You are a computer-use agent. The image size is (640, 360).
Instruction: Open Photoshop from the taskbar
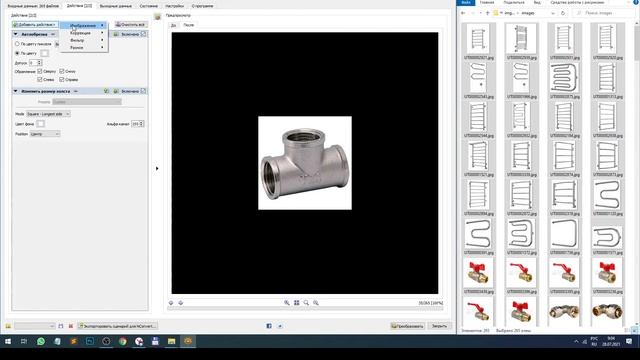pos(90,341)
